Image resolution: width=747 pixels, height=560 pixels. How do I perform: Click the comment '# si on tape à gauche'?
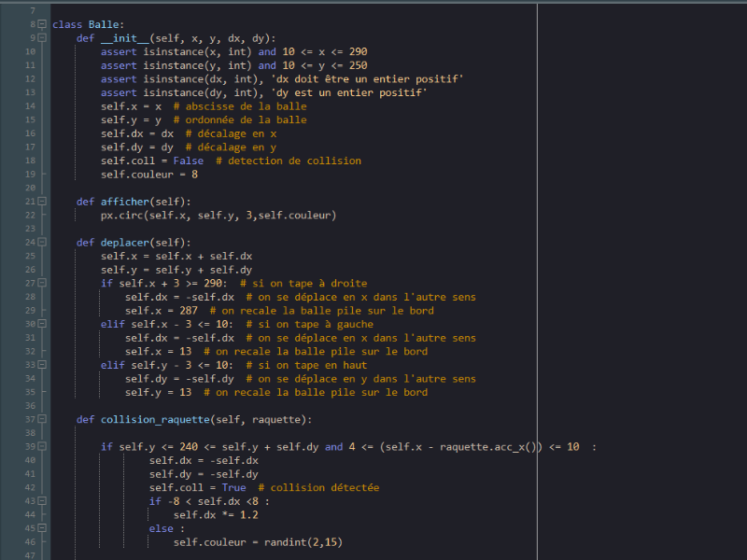(x=310, y=325)
